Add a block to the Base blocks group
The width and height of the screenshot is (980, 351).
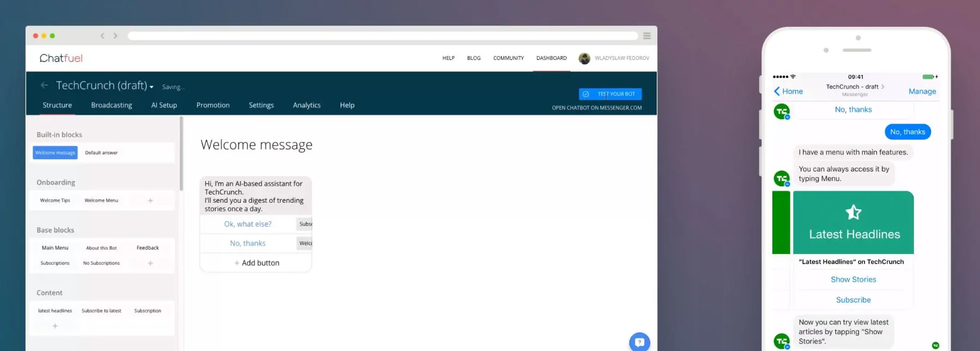pyautogui.click(x=150, y=263)
